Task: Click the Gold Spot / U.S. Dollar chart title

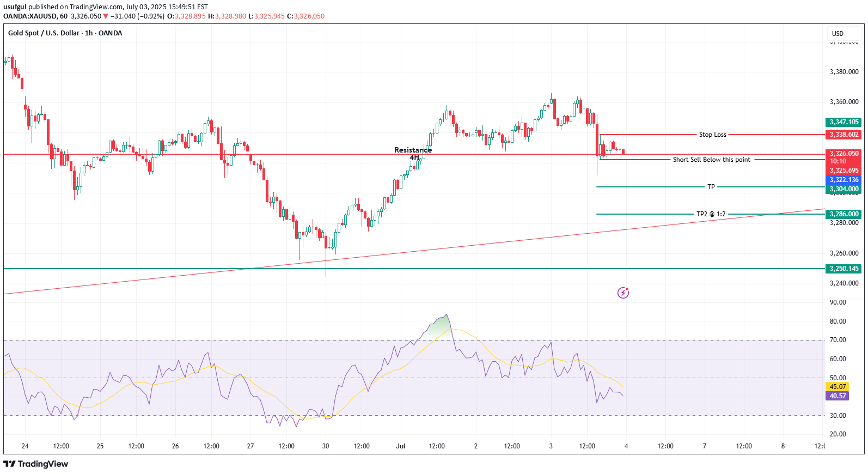Action: pyautogui.click(x=65, y=33)
